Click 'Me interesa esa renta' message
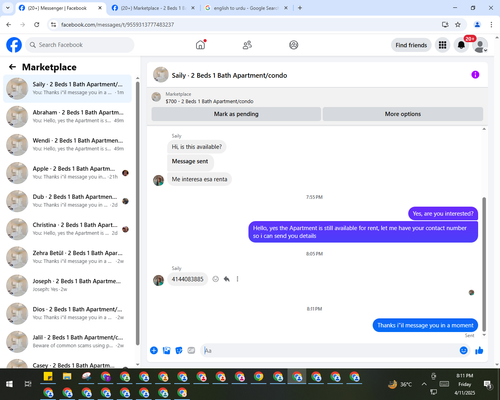This screenshot has width=500, height=400. click(x=199, y=179)
